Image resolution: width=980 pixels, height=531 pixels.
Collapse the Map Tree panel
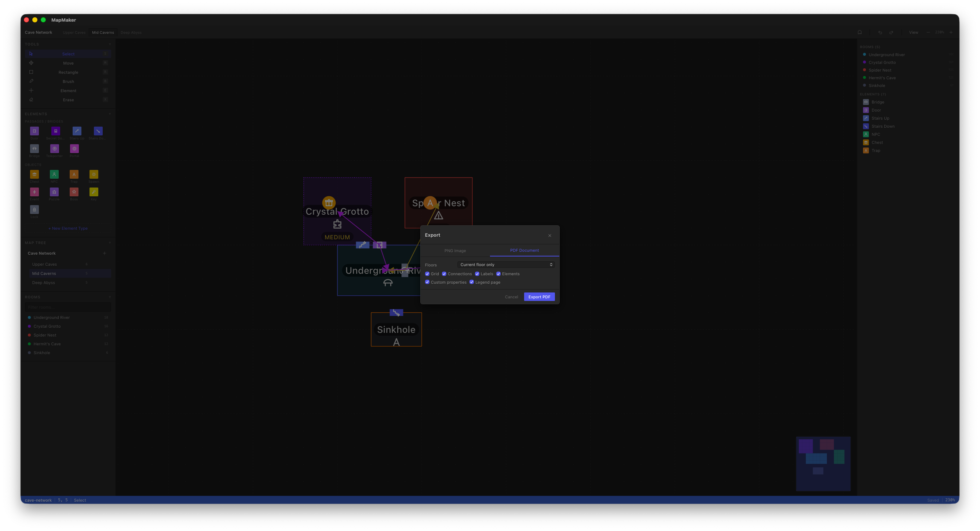110,243
